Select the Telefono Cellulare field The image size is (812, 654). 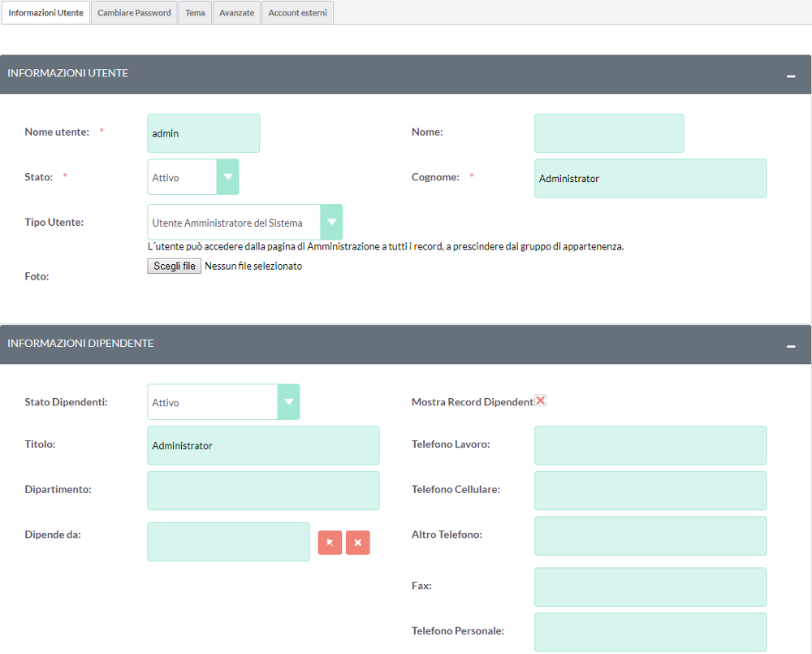pyautogui.click(x=650, y=491)
